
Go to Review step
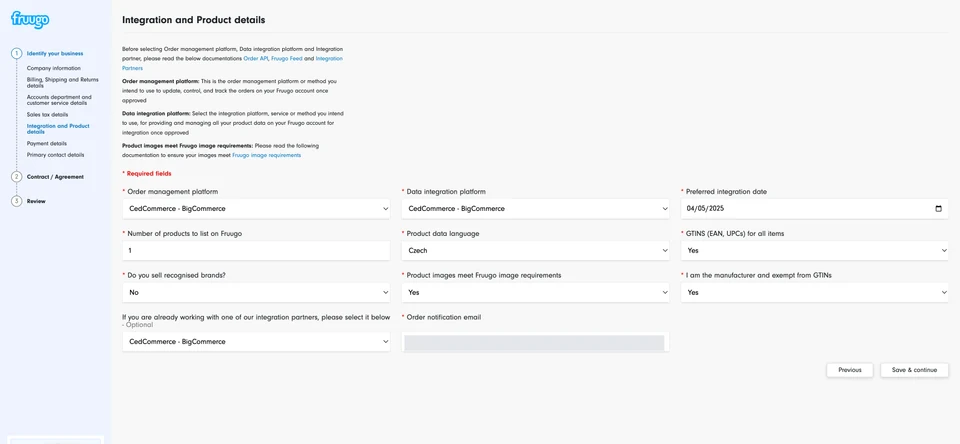36,201
